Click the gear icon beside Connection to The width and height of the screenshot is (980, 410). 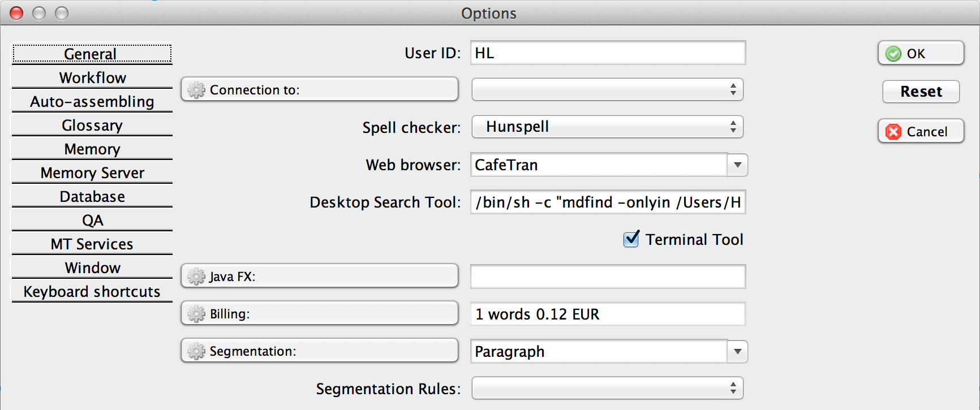tap(196, 90)
